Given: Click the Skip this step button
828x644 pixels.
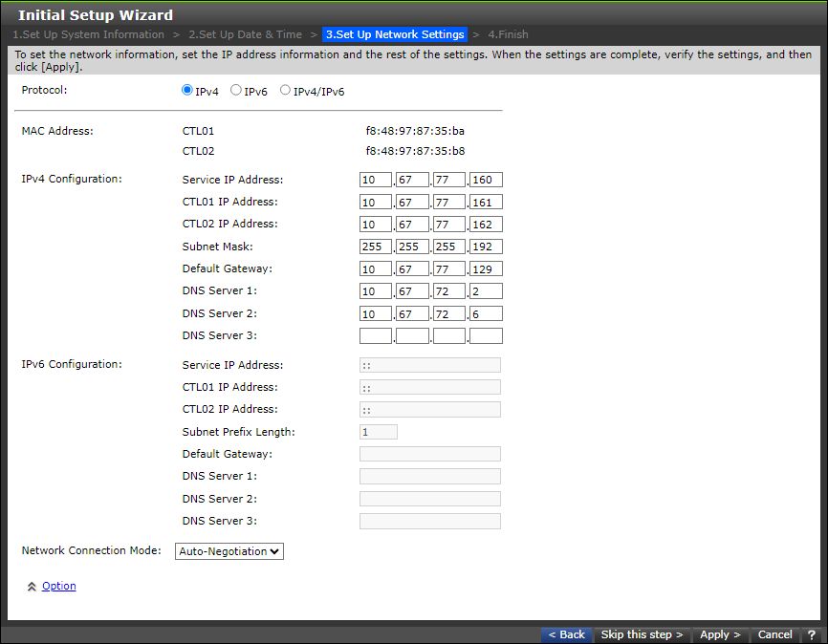Looking at the screenshot, I should pyautogui.click(x=641, y=634).
